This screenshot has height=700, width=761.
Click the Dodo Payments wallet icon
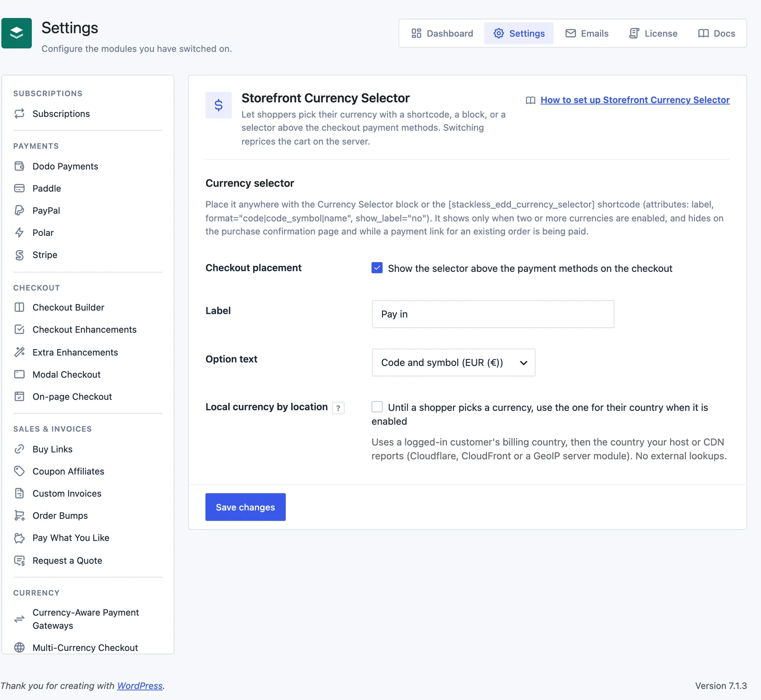(20, 166)
